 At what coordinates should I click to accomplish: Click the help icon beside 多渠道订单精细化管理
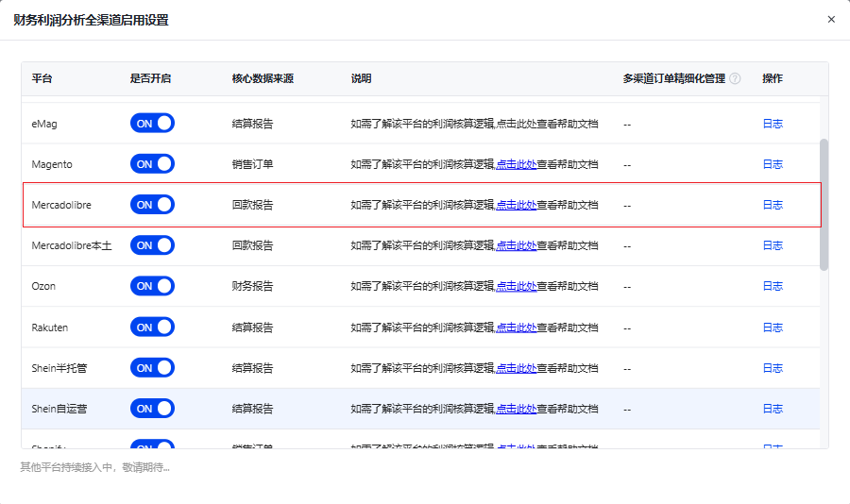pos(735,78)
